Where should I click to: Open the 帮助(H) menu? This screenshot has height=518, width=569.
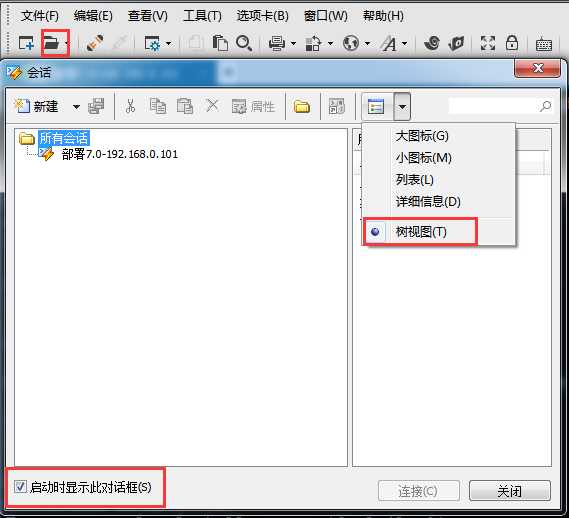[x=383, y=16]
